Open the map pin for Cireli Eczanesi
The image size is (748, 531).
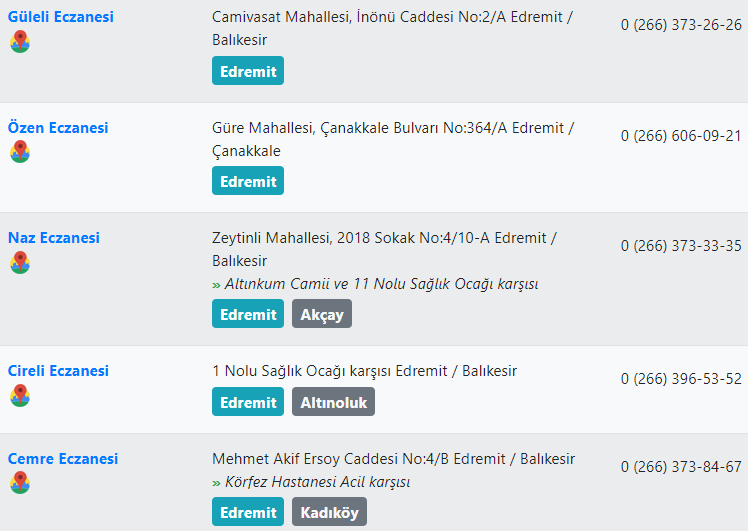pyautogui.click(x=20, y=395)
